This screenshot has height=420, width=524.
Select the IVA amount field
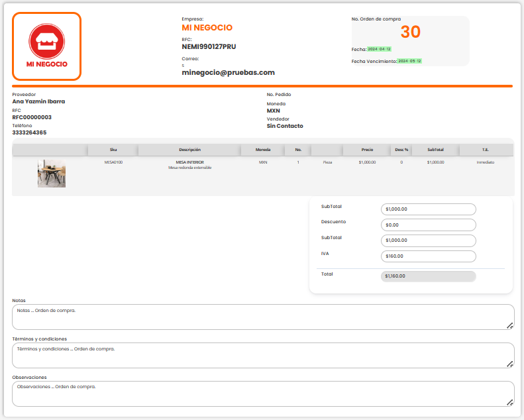pos(429,256)
